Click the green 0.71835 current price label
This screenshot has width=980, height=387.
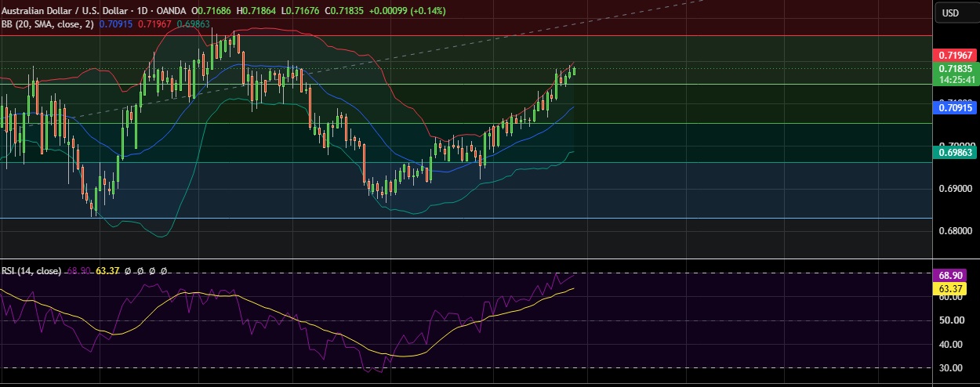pos(954,69)
